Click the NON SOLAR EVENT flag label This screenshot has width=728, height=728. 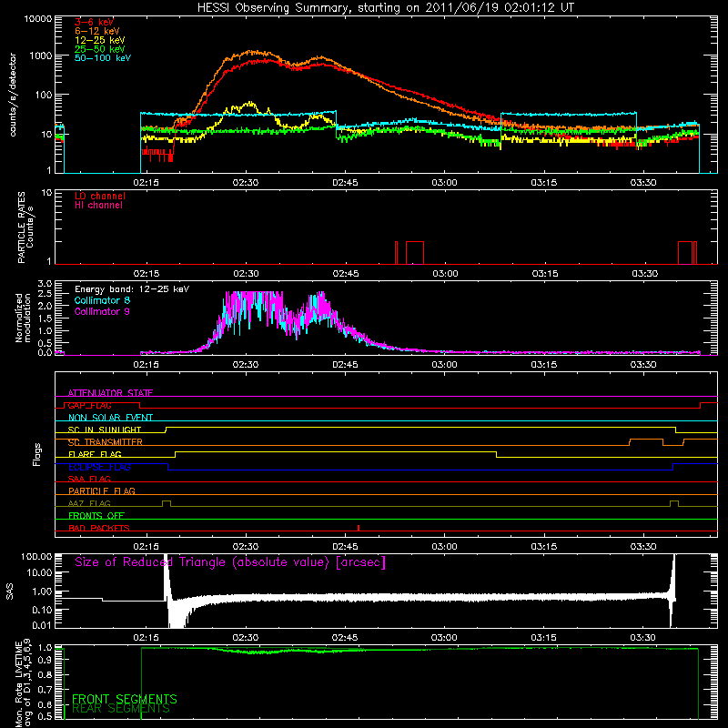pyautogui.click(x=110, y=418)
